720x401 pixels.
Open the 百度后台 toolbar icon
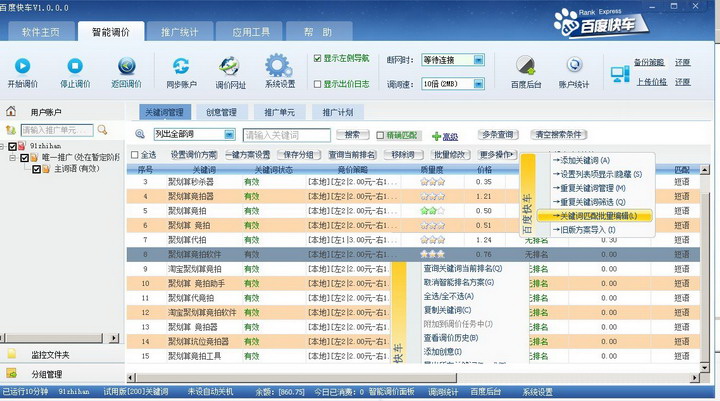click(525, 66)
